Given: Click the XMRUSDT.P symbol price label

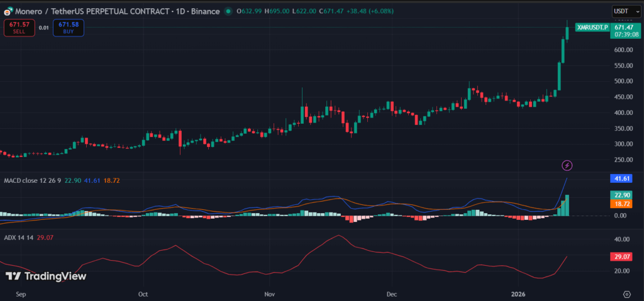Looking at the screenshot, I should (593, 28).
